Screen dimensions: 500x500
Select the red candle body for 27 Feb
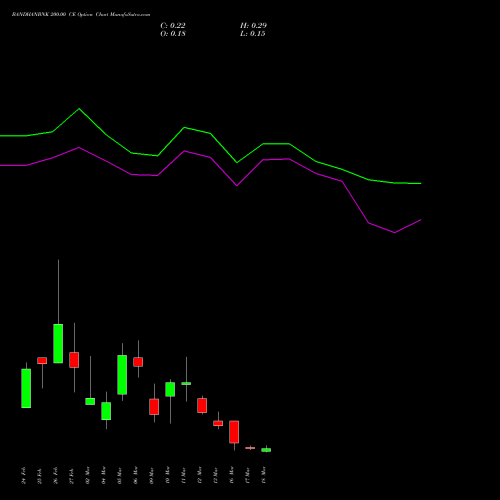[74, 360]
